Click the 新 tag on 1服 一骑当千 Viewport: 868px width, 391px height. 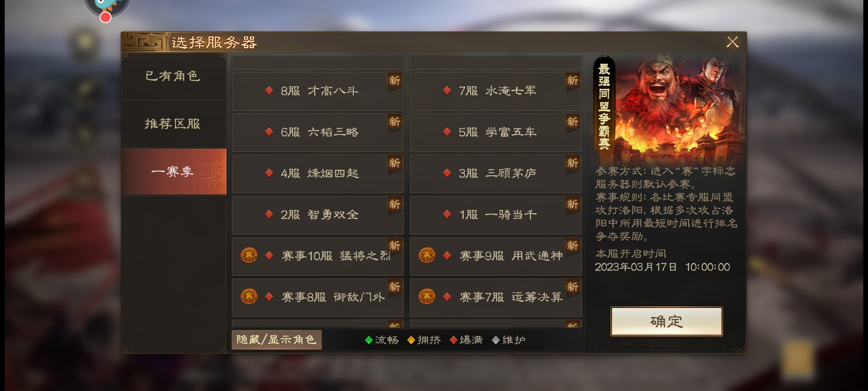click(x=573, y=205)
